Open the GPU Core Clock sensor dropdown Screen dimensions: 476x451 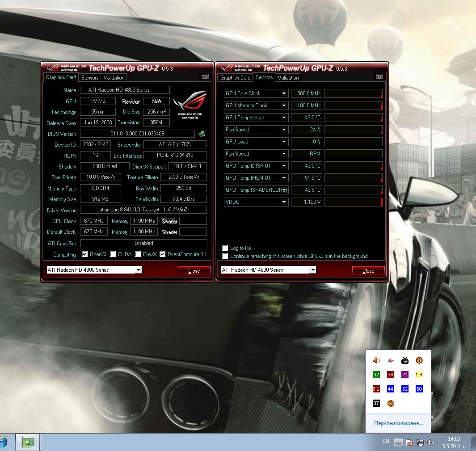click(284, 93)
